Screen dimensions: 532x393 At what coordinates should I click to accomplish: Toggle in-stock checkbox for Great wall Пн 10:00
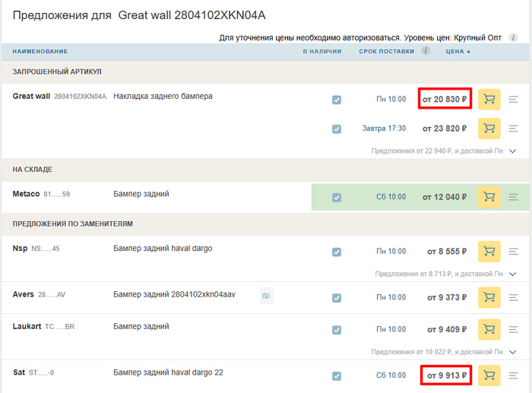pos(337,100)
